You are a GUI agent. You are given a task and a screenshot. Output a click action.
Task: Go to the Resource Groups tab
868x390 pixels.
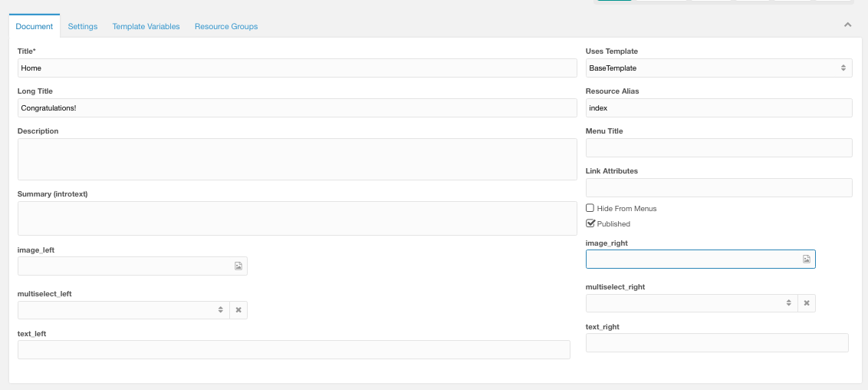click(x=226, y=27)
